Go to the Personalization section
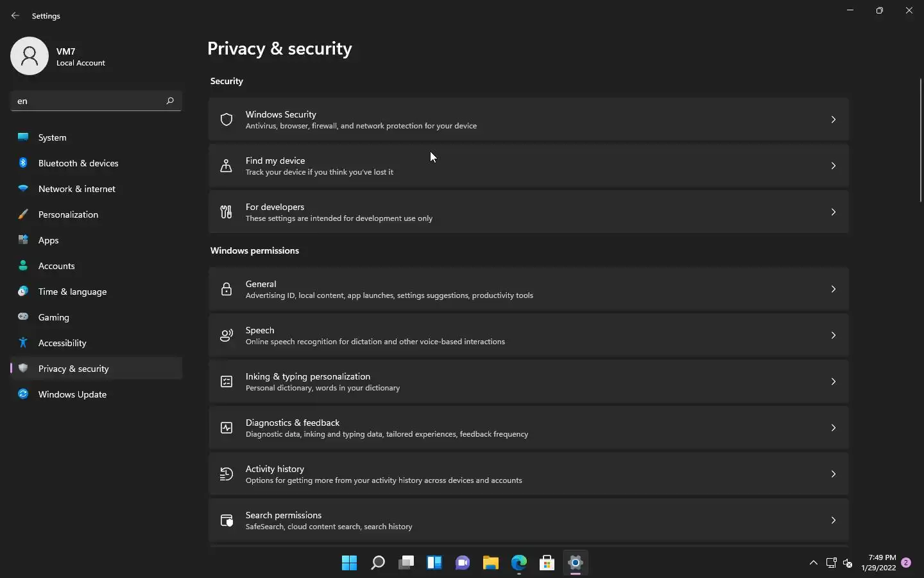The height and width of the screenshot is (578, 924). [x=68, y=215]
